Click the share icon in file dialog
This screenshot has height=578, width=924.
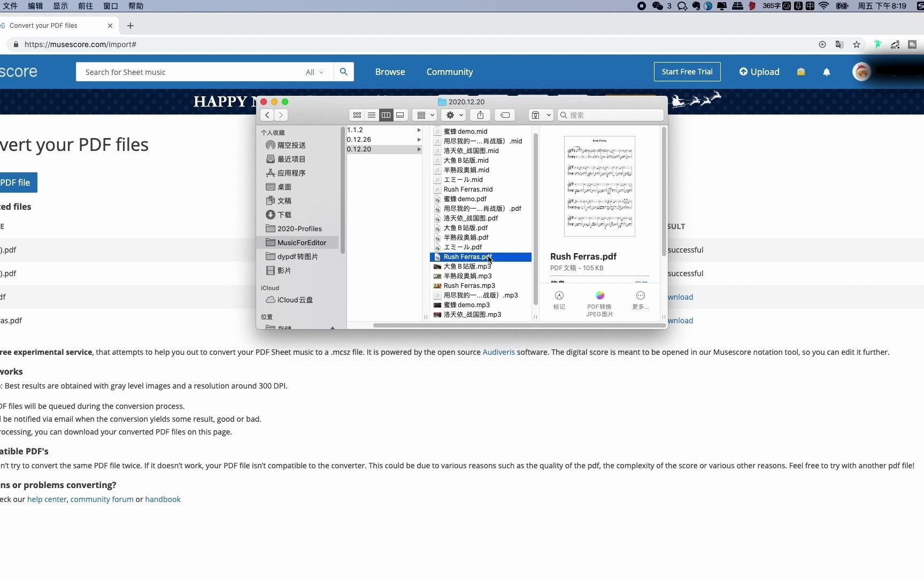click(x=480, y=115)
